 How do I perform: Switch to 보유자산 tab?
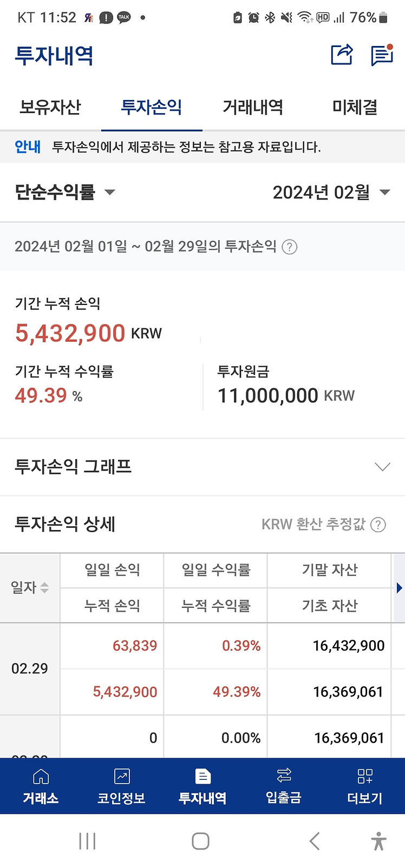click(x=50, y=107)
